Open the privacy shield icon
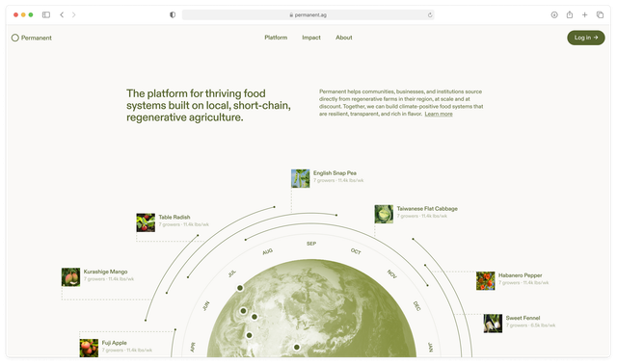Viewport: 617px width, 364px height. click(x=173, y=15)
